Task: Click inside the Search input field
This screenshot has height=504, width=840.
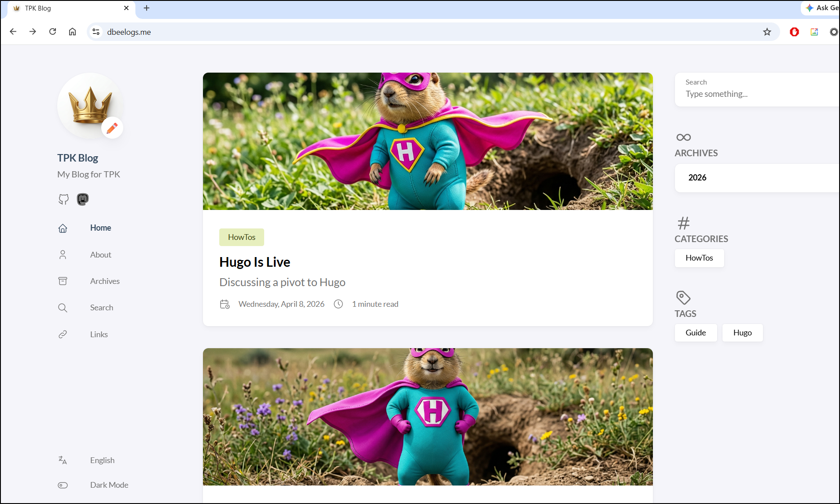Action: (x=748, y=94)
